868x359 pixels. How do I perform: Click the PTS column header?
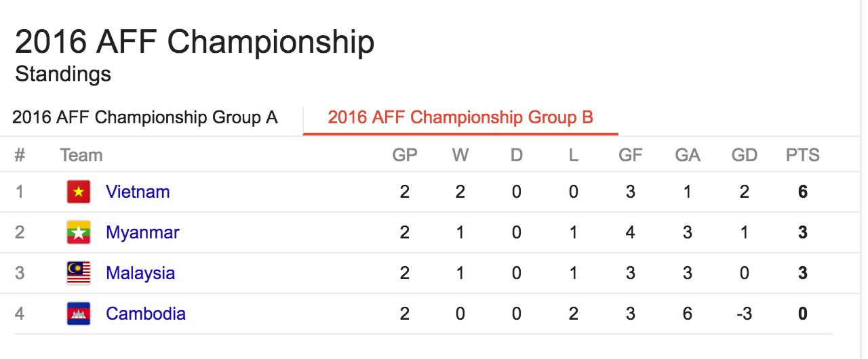point(803,155)
